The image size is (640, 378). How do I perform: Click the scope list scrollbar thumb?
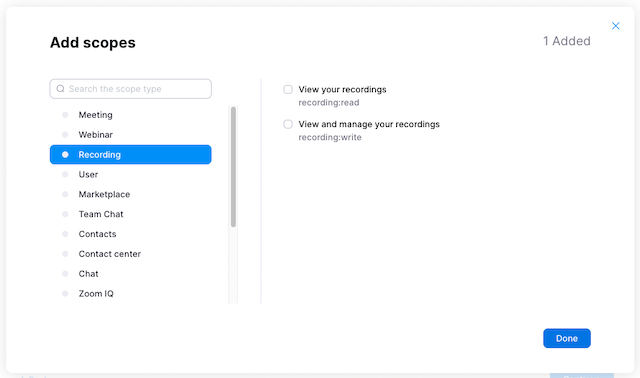pyautogui.click(x=233, y=167)
